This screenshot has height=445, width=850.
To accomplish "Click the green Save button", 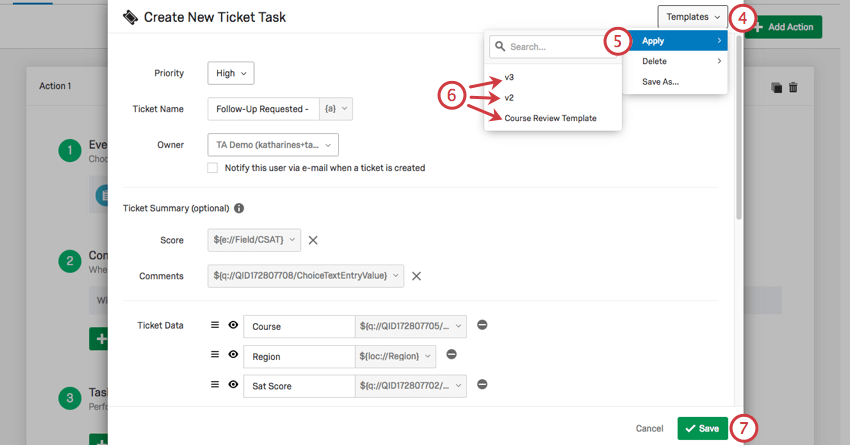I will [702, 428].
